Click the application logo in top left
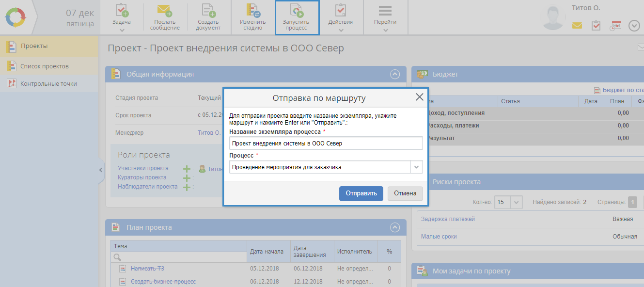This screenshot has width=644, height=287. 17,17
